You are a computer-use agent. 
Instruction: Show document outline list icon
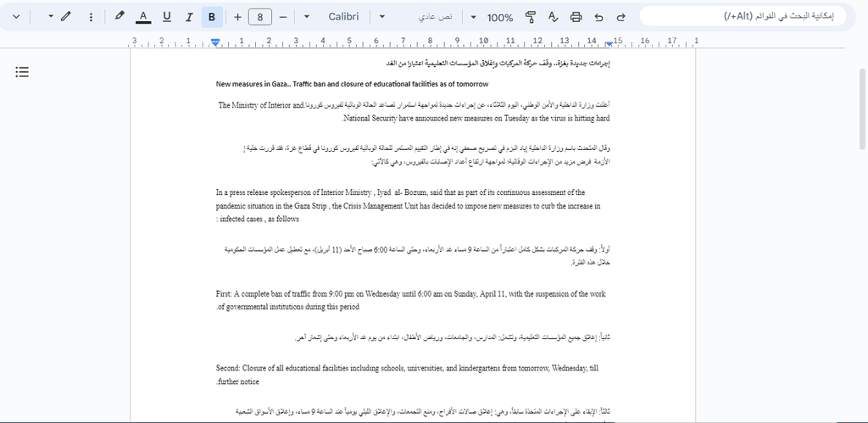(x=22, y=71)
